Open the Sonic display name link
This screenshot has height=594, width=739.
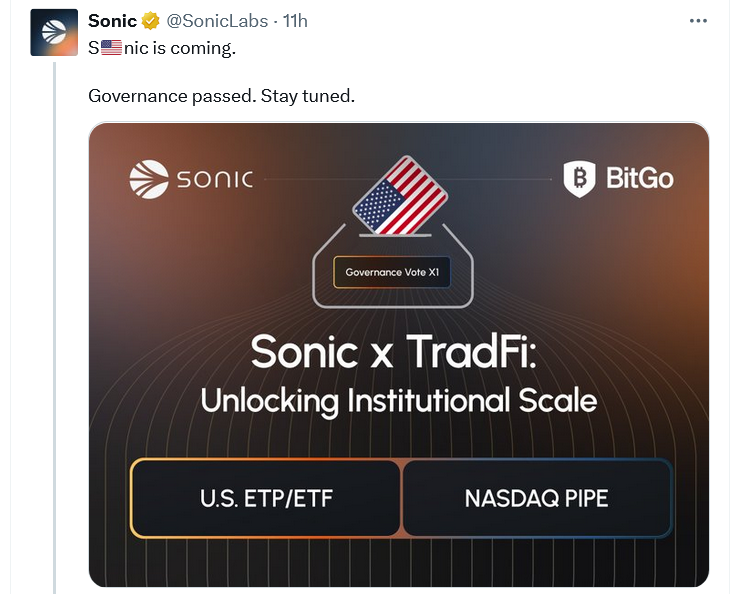(x=112, y=21)
